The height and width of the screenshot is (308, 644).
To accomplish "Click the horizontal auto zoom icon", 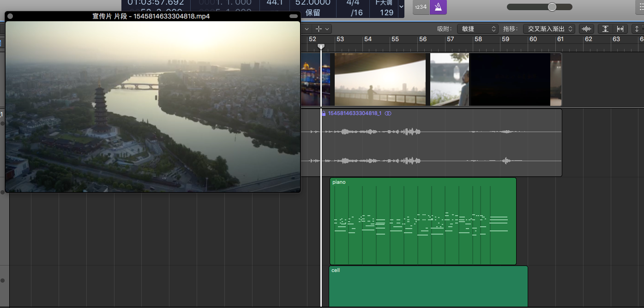I will [620, 29].
